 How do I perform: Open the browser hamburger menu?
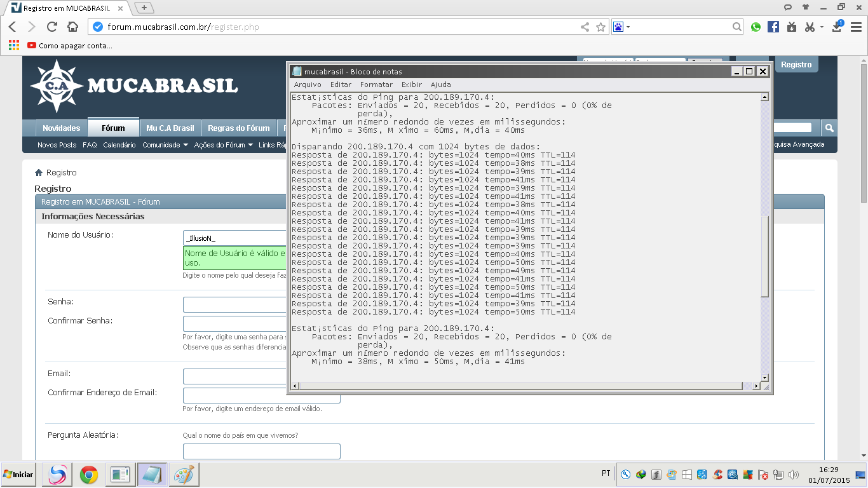tap(856, 27)
